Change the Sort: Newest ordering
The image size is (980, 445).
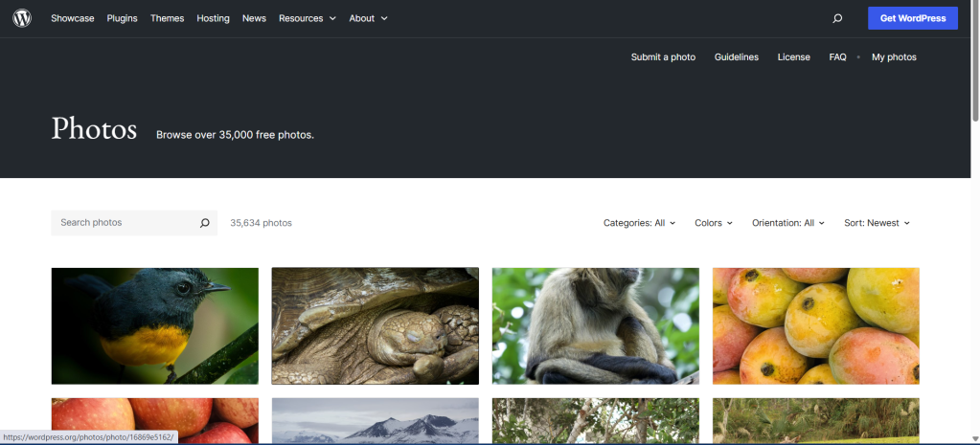click(877, 223)
